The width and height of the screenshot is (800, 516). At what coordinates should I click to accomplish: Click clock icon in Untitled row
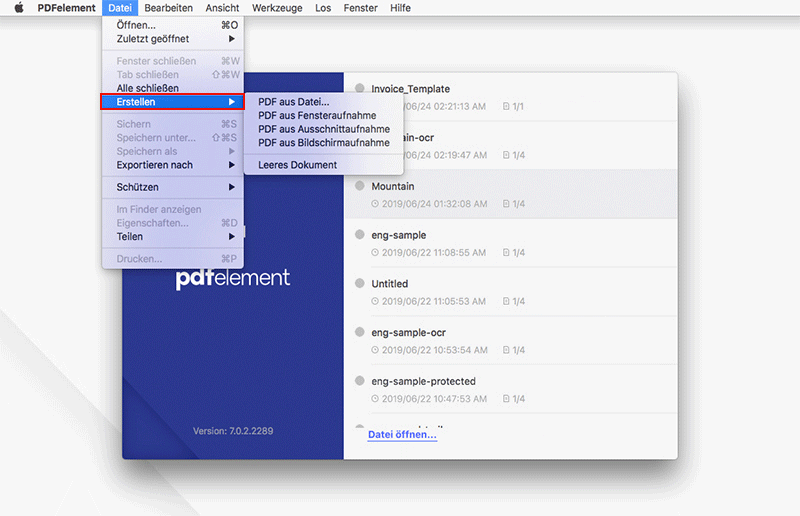point(375,301)
